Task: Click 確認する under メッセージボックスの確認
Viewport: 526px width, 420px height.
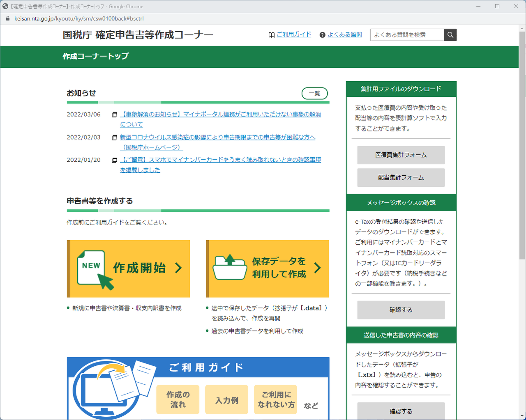Action: pyautogui.click(x=401, y=310)
